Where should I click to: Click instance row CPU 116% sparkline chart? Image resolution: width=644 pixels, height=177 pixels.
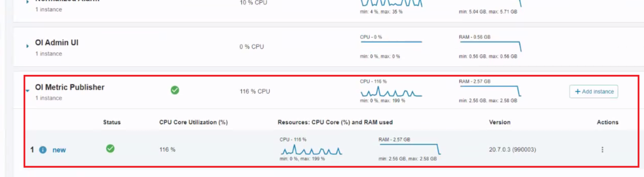[x=311, y=150]
